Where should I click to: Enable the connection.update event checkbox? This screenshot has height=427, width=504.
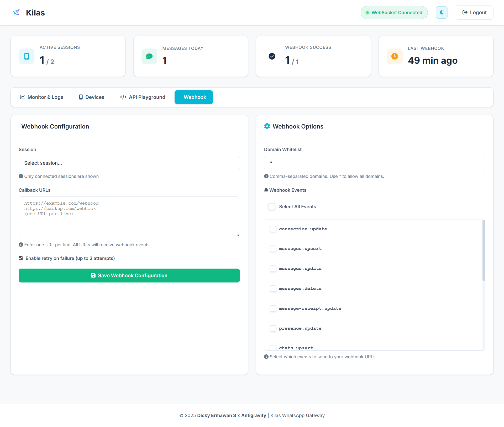pyautogui.click(x=273, y=229)
